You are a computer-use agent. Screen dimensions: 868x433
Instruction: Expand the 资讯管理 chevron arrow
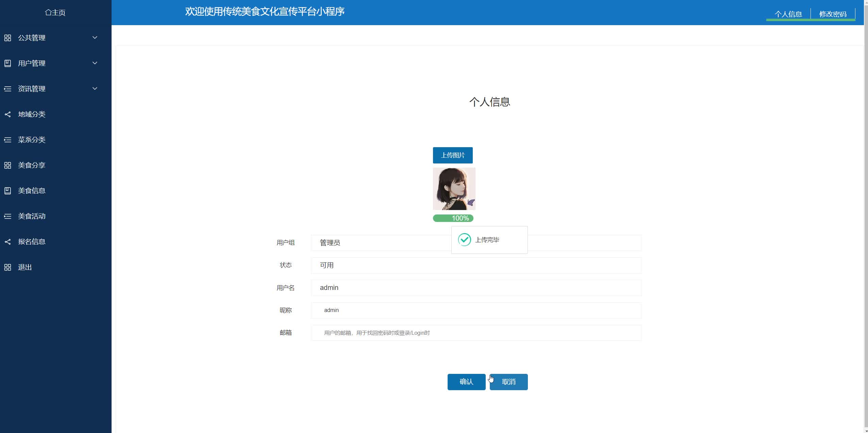point(95,88)
